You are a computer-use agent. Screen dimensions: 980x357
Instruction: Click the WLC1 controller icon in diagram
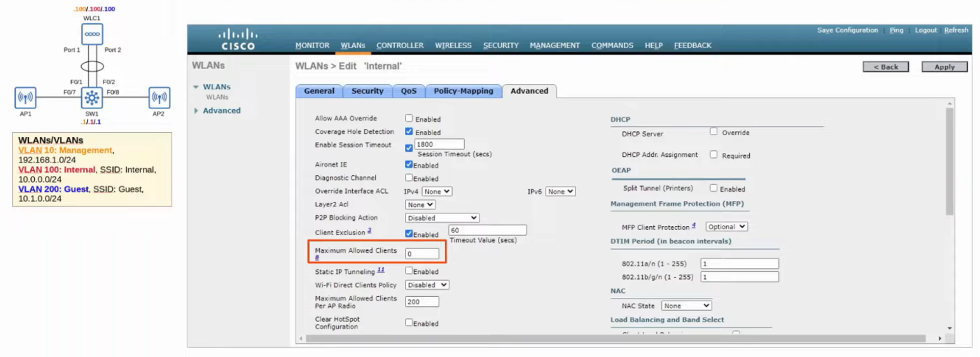point(92,34)
